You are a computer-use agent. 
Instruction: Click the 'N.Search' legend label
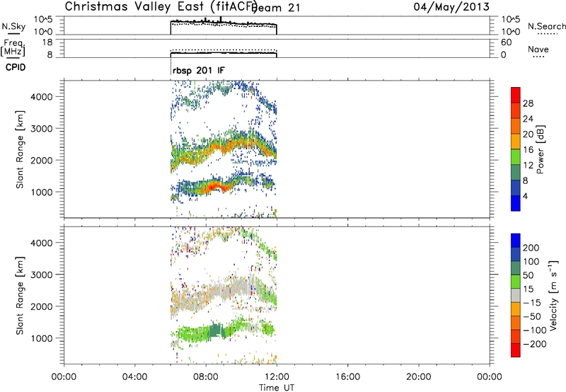546,26
